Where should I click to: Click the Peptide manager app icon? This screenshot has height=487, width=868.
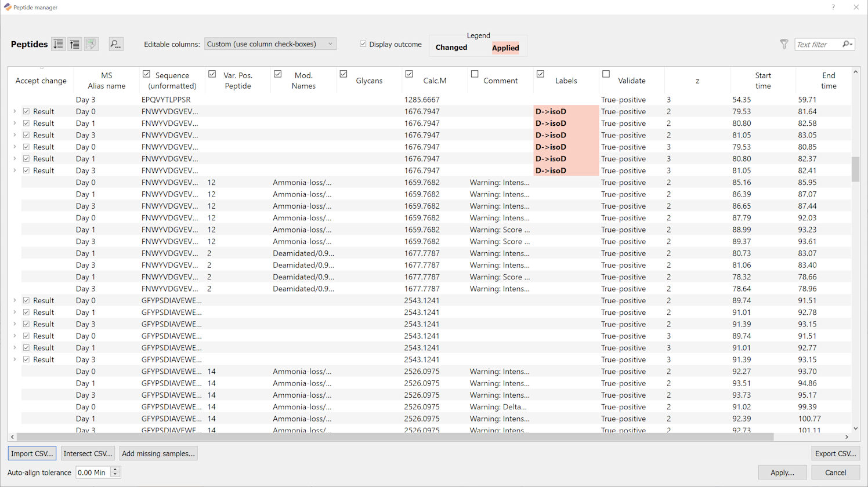click(x=8, y=7)
